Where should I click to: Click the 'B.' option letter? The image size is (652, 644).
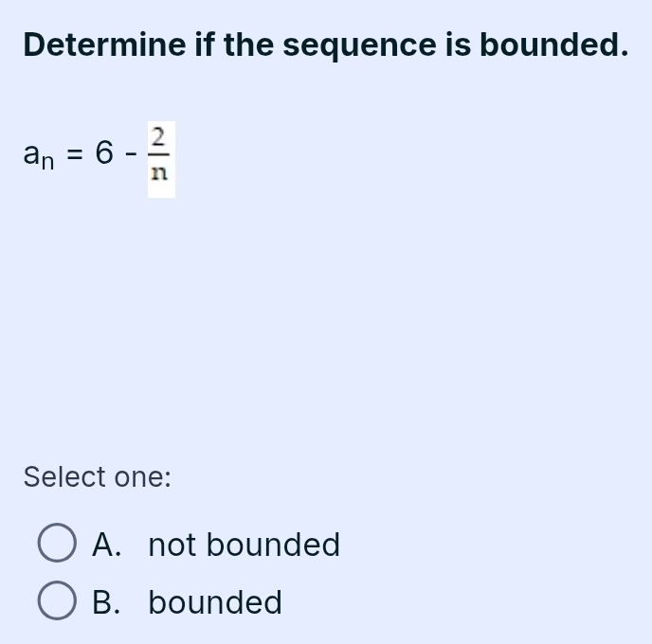[105, 602]
